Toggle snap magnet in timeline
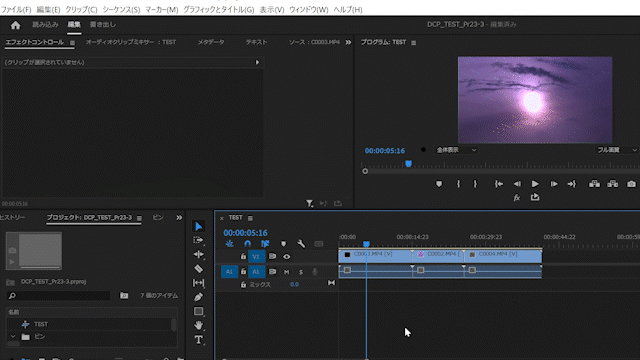 coord(247,244)
